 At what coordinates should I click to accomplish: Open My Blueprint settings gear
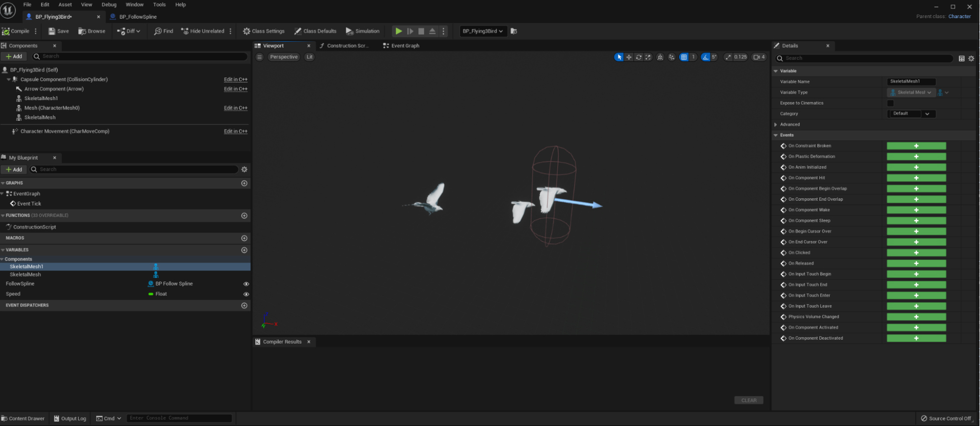click(x=244, y=169)
